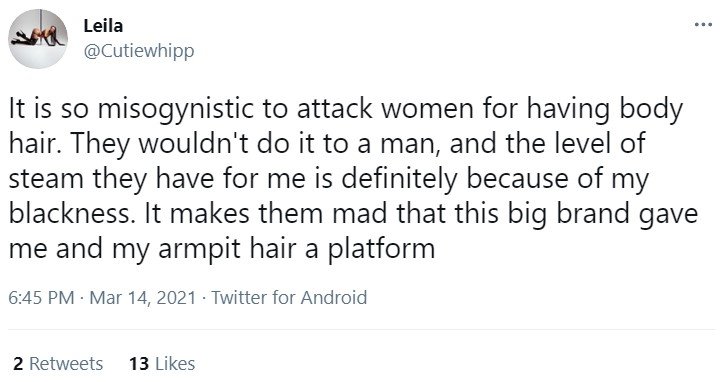The image size is (726, 382).
Task: Click the Mar 14, 2021 date
Action: click(x=143, y=297)
